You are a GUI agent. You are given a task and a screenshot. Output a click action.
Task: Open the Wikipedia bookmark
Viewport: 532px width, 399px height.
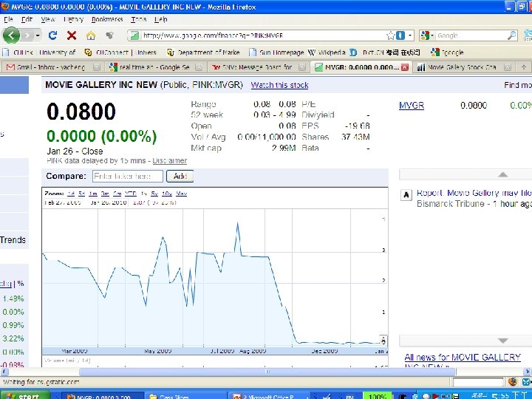[327, 52]
